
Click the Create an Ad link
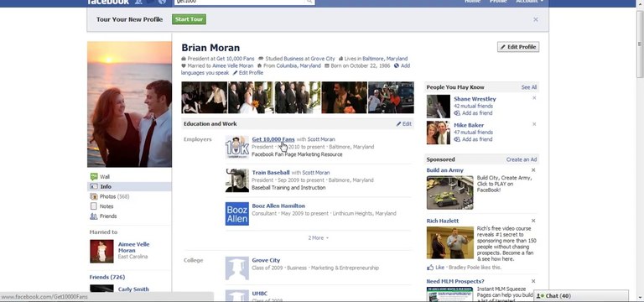click(522, 159)
